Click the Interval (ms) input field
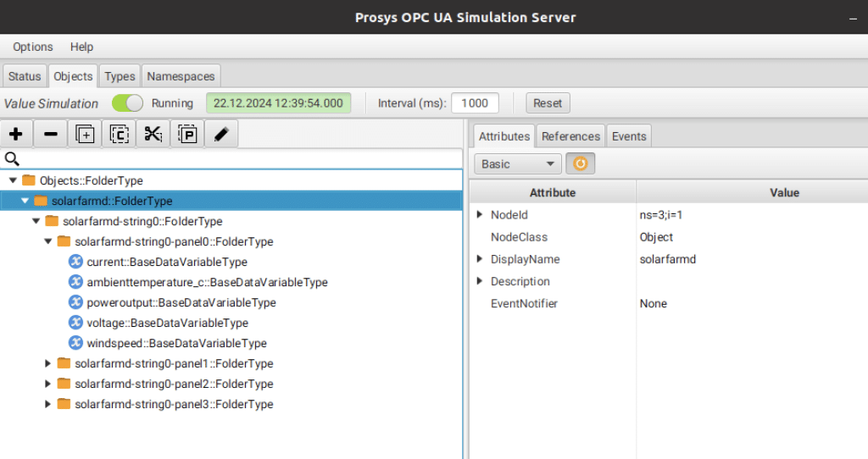This screenshot has width=868, height=459. pyautogui.click(x=475, y=103)
